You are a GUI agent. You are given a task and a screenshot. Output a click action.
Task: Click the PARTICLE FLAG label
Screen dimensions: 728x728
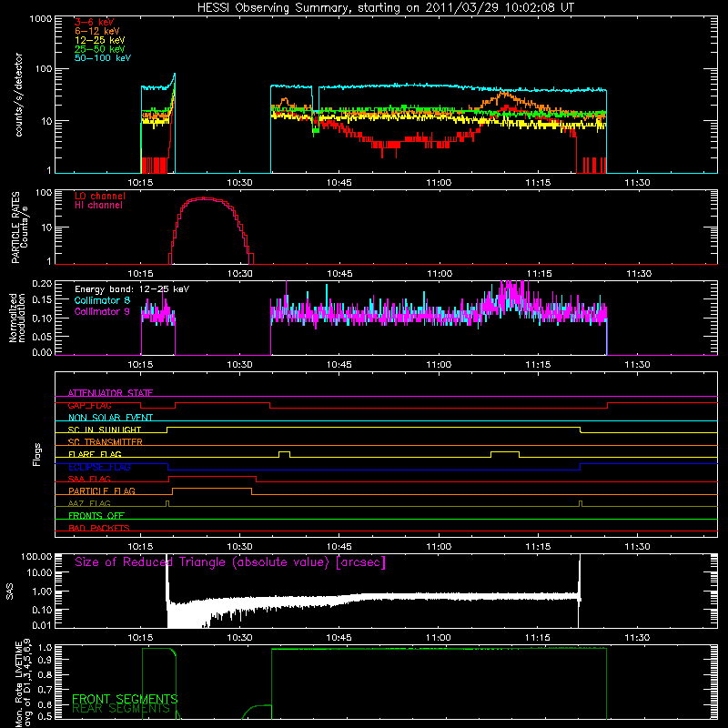(x=102, y=490)
